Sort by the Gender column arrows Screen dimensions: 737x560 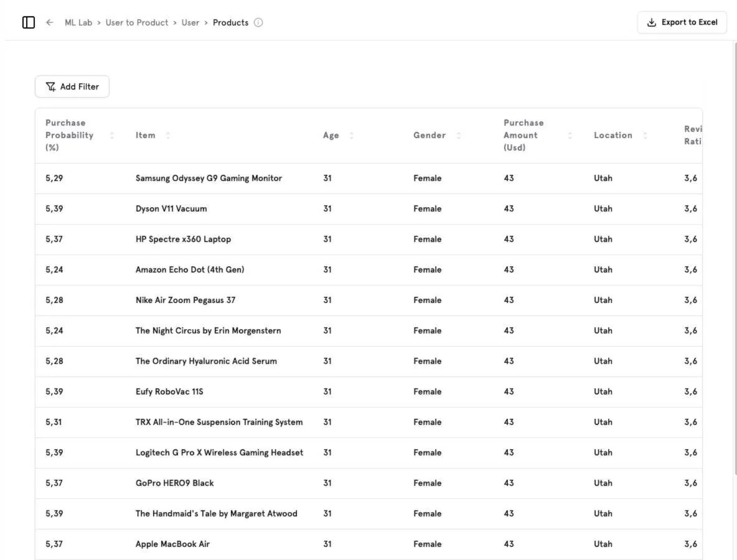pos(459,135)
